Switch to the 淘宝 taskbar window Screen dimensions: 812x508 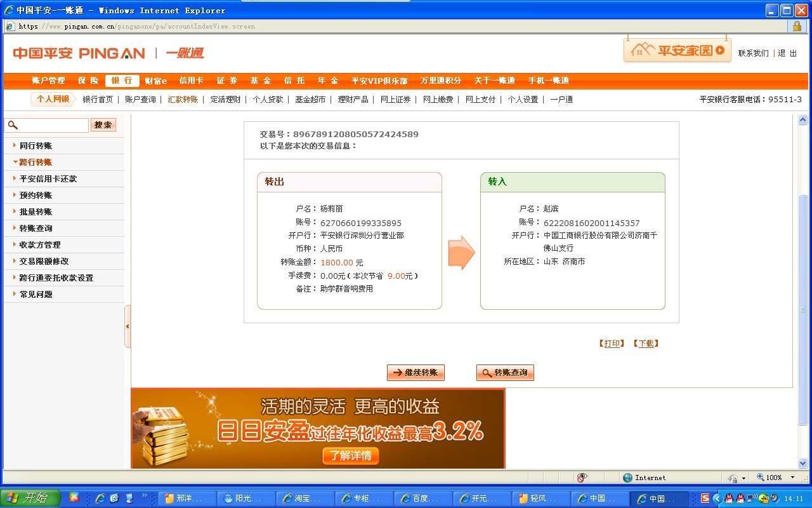tap(306, 498)
